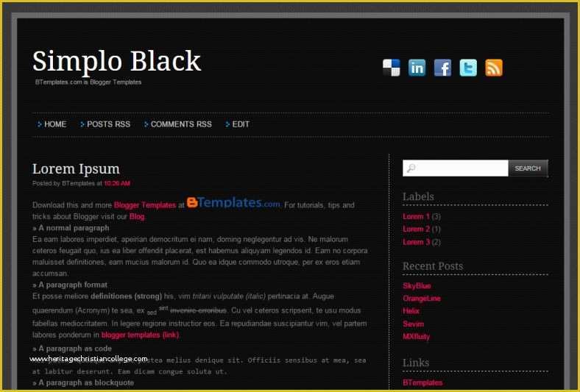Click the 'A paragraph as code' subheading

pos(75,349)
